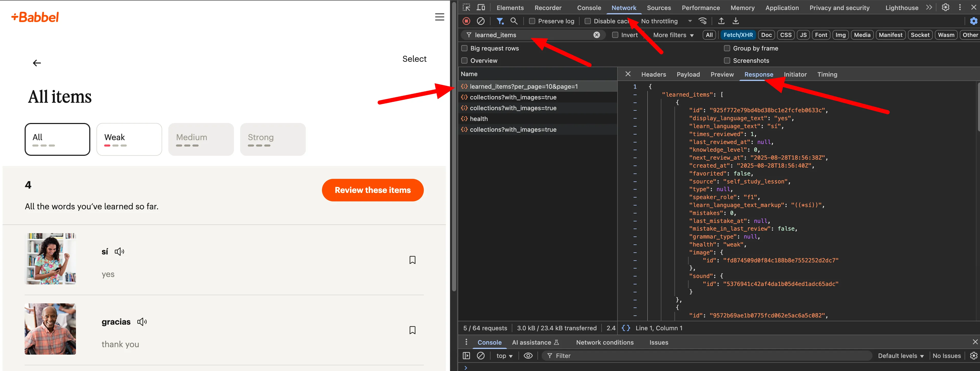This screenshot has height=371, width=980.
Task: Clear the network log
Action: [x=481, y=21]
